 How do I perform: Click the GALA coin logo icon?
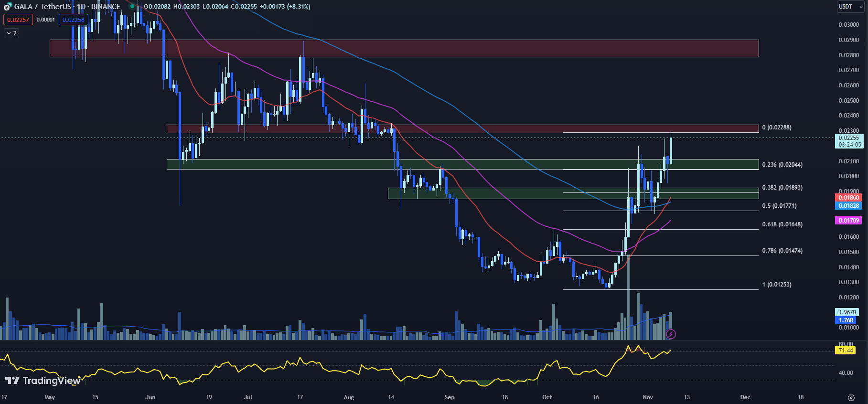pyautogui.click(x=8, y=7)
